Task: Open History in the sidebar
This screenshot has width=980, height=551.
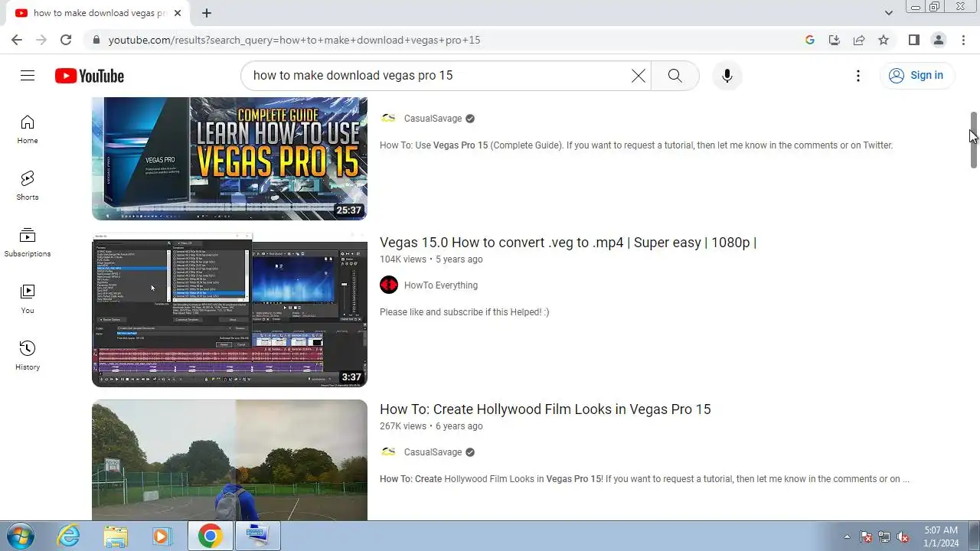Action: 28,356
